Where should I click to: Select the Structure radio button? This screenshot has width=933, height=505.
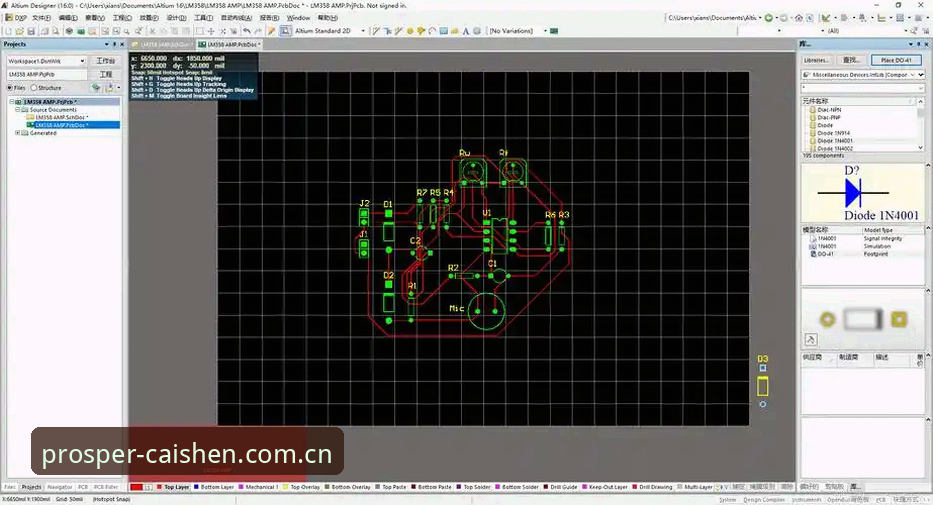tap(33, 88)
